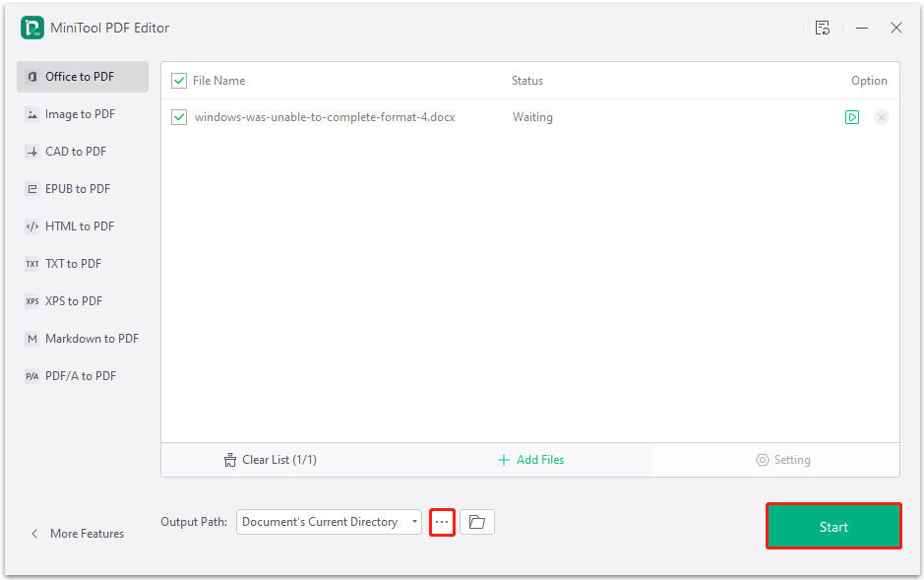Image resolution: width=924 pixels, height=580 pixels.
Task: Start converting the single docx file row
Action: (852, 116)
